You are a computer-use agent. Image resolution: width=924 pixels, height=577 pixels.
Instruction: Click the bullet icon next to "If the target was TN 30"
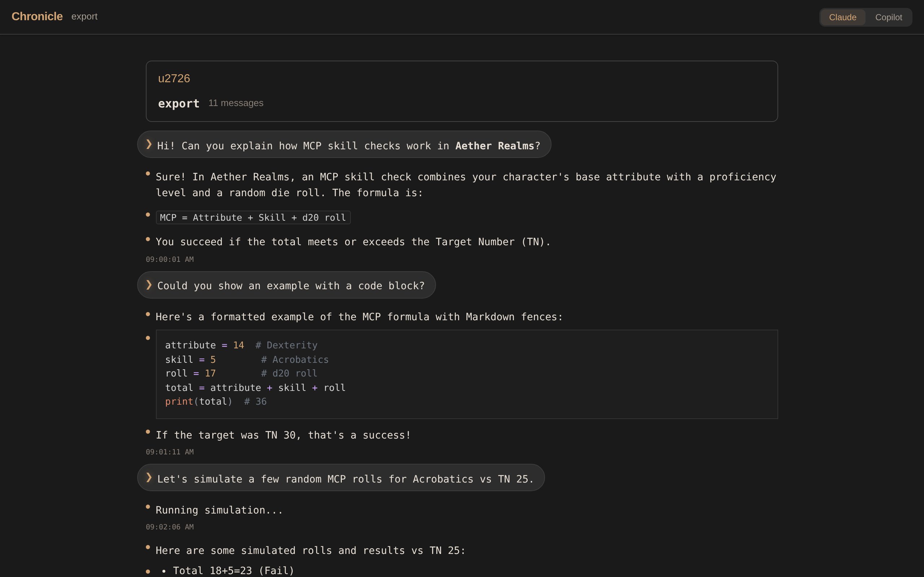148,431
